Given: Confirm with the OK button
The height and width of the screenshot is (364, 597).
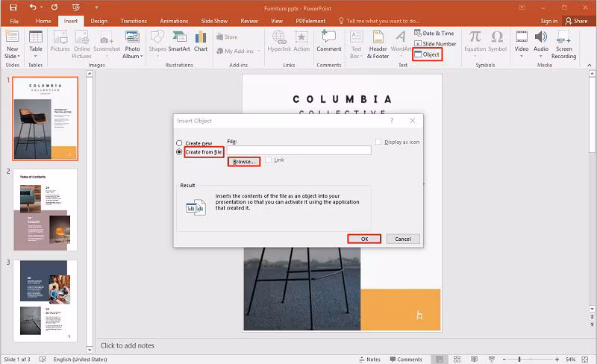Looking at the screenshot, I should tap(364, 239).
